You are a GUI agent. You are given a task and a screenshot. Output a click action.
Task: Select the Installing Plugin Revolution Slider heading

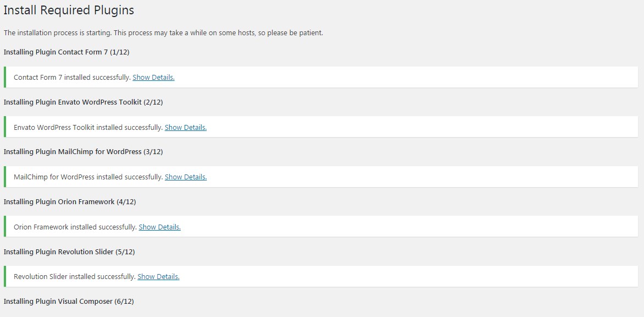click(x=69, y=252)
